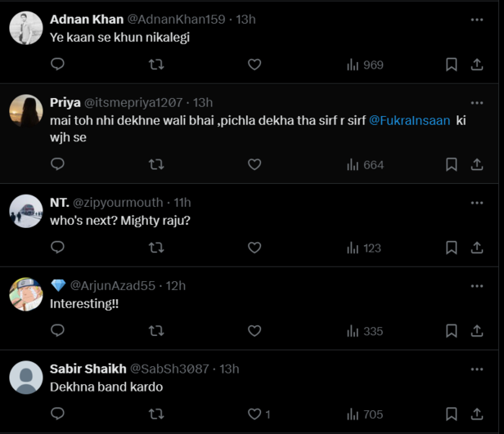
Task: Reply to Sabir Shaikh's tweet
Action: click(57, 414)
